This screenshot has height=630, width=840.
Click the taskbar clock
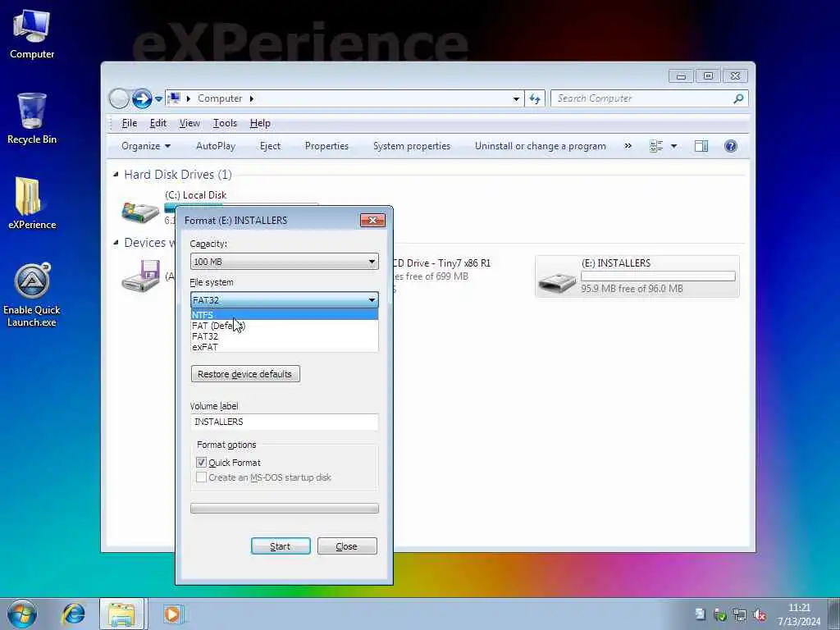click(x=799, y=614)
